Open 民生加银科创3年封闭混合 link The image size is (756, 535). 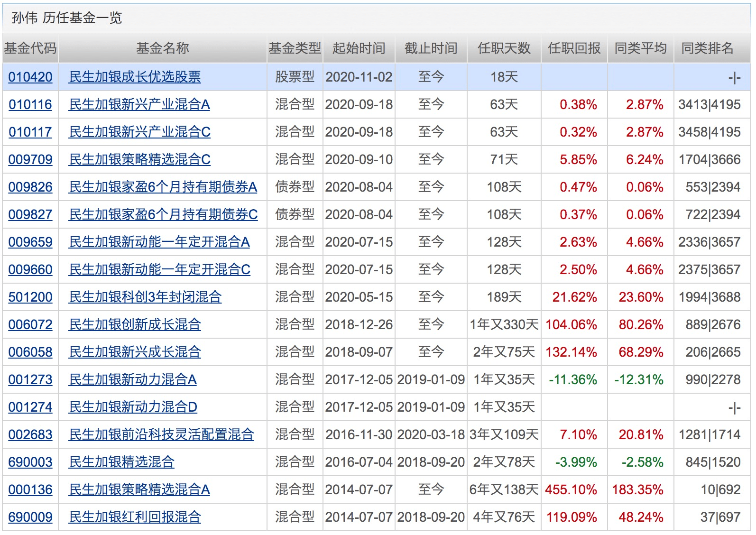[146, 297]
